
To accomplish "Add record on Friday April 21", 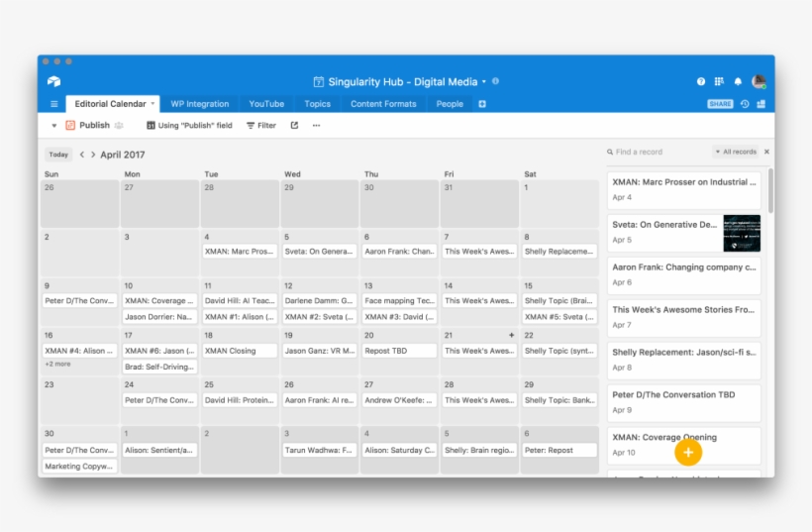I will click(512, 335).
